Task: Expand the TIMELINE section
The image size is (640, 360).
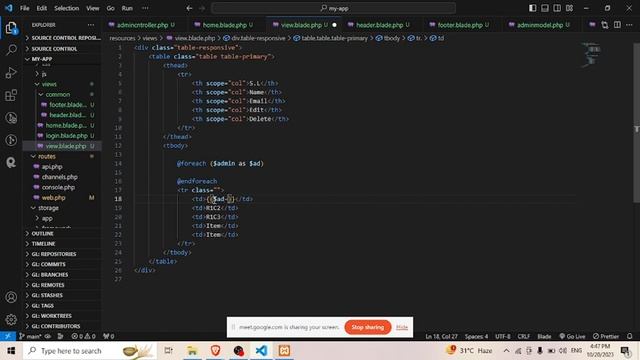Action: (x=62, y=244)
